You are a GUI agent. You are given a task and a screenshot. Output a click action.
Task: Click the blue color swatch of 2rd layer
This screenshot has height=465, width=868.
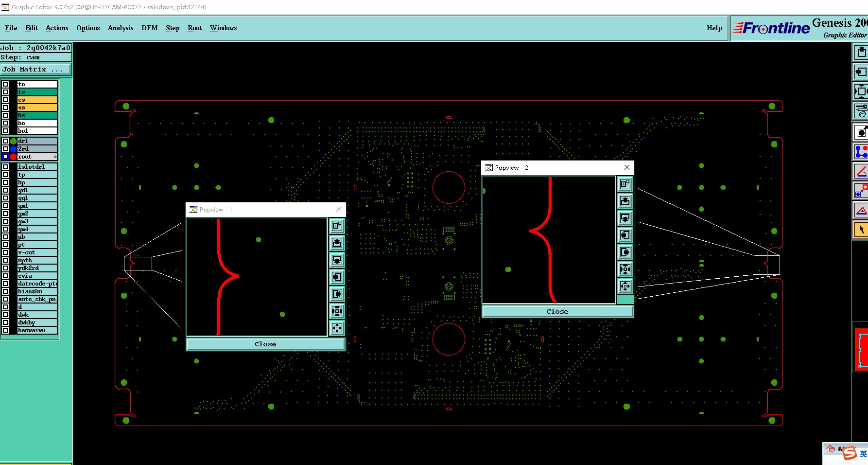pyautogui.click(x=14, y=149)
